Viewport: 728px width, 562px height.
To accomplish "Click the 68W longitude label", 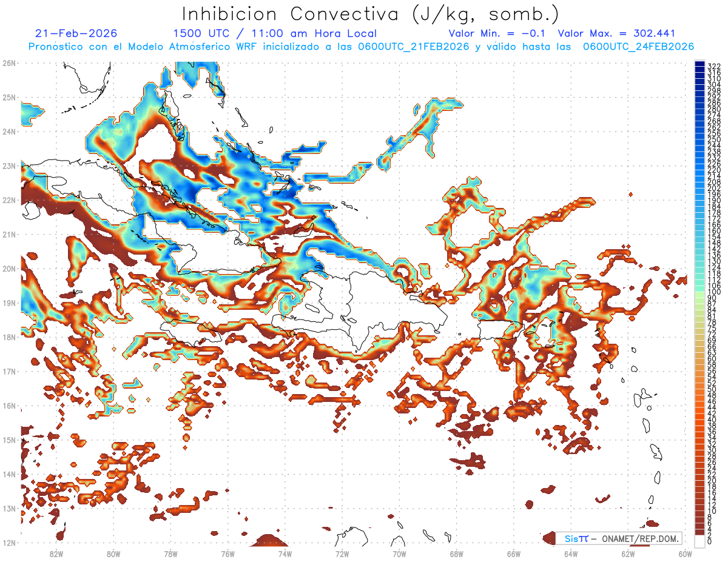I will 457,553.
